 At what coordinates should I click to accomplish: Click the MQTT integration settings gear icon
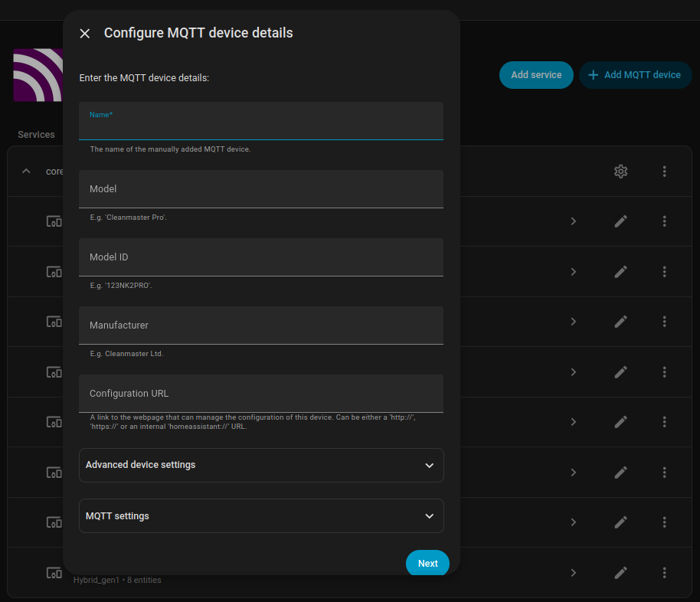tap(621, 172)
